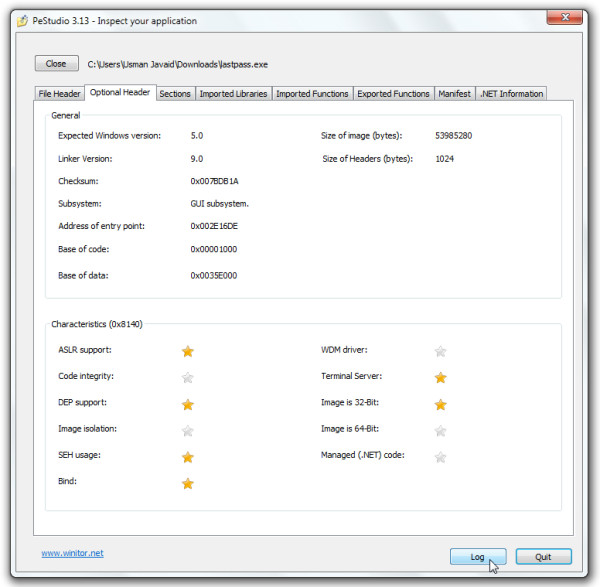
Task: Click the Terminal Server gold star
Action: (x=440, y=377)
